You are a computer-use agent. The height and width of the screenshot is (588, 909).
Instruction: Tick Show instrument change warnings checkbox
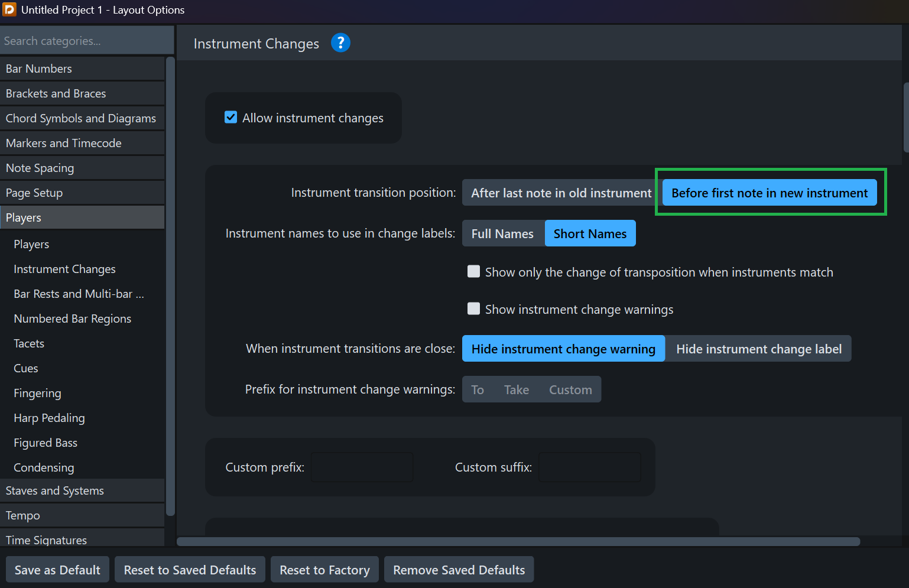(473, 309)
